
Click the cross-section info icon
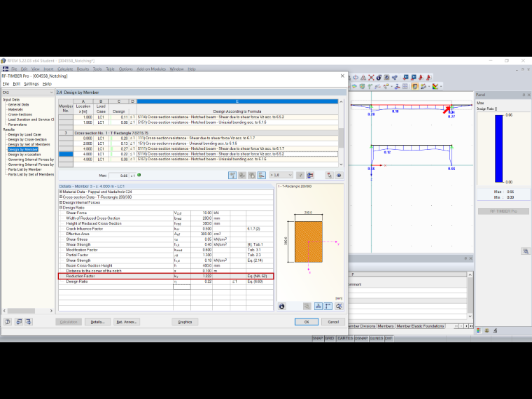(x=281, y=307)
